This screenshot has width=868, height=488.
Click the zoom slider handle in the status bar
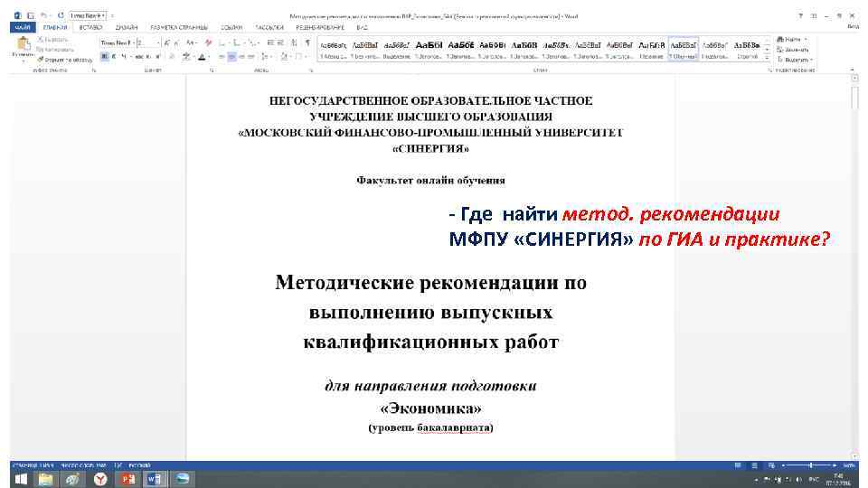point(810,466)
